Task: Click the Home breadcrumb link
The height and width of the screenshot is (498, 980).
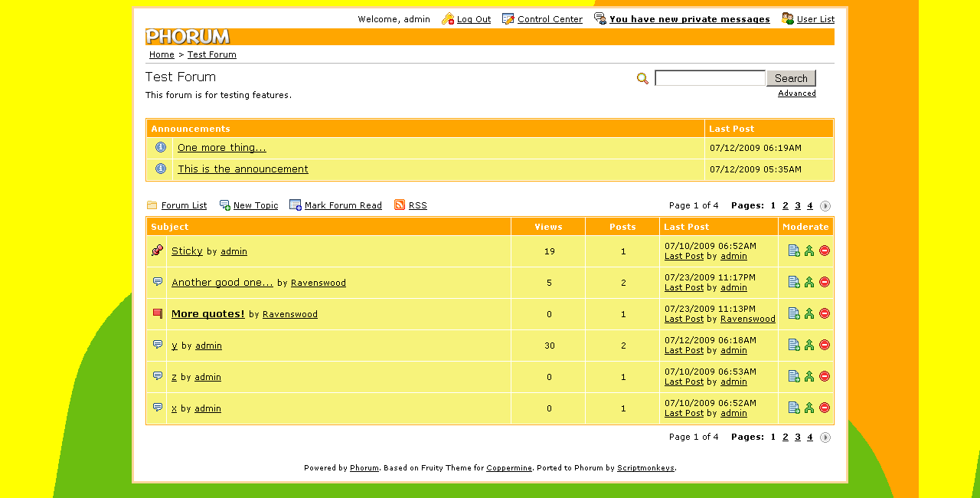Action: [x=162, y=54]
